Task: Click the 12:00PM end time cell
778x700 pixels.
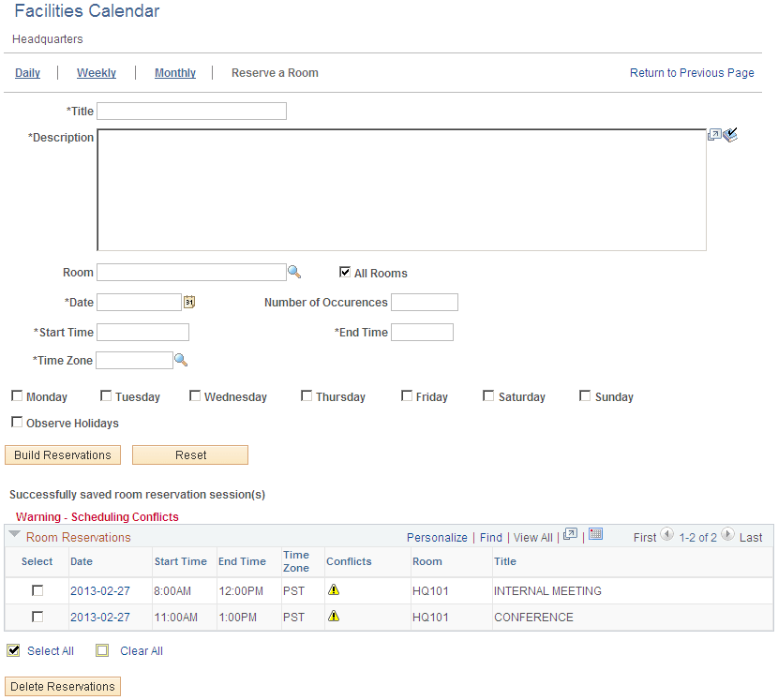Action: (x=241, y=591)
